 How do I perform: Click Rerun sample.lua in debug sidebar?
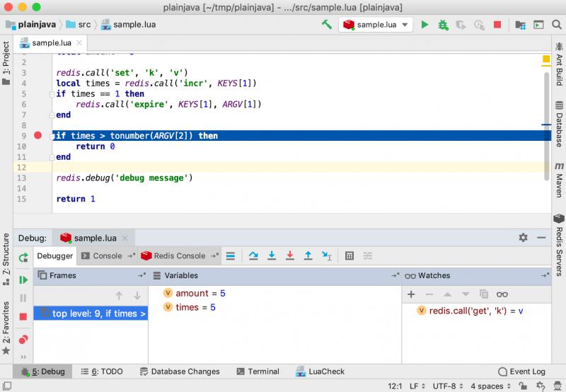tap(23, 258)
